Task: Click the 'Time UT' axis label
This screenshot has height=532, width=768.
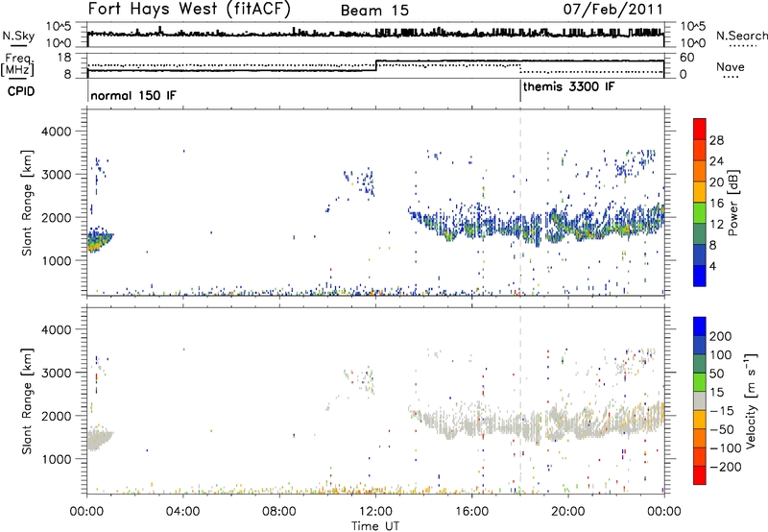Action: point(375,525)
